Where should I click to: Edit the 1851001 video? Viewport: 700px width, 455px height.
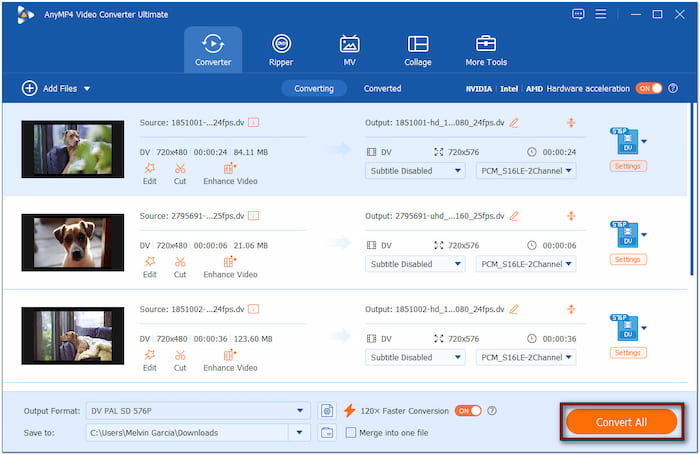tap(150, 174)
